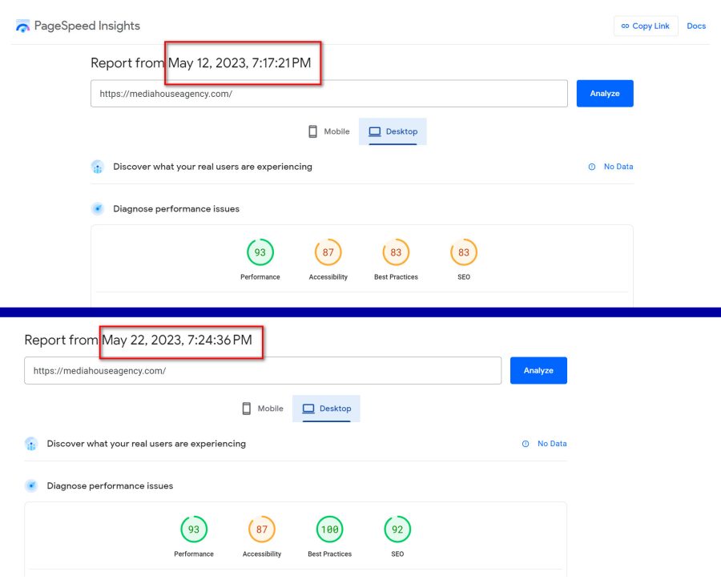Click the SEO 83 gauge
The width and height of the screenshot is (721, 588).
click(464, 252)
